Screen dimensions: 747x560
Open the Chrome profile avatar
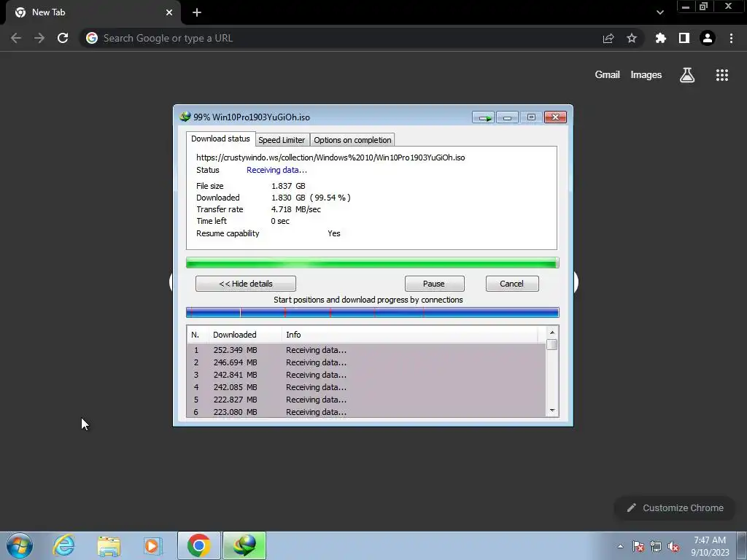(x=708, y=38)
